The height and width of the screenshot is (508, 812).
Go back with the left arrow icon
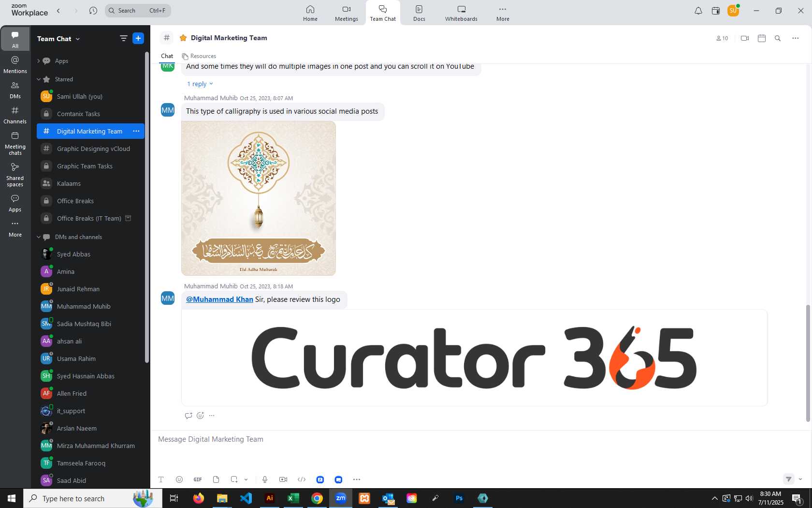pos(58,10)
